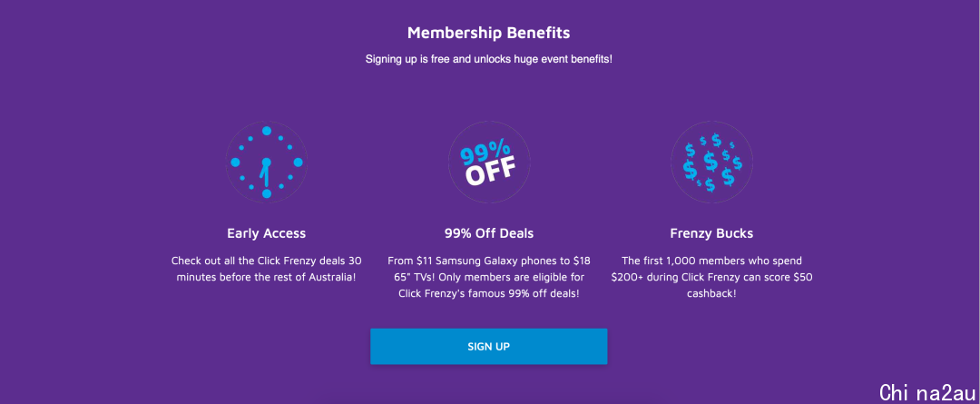Click the SIGN UP button
This screenshot has width=980, height=404.
(x=489, y=347)
